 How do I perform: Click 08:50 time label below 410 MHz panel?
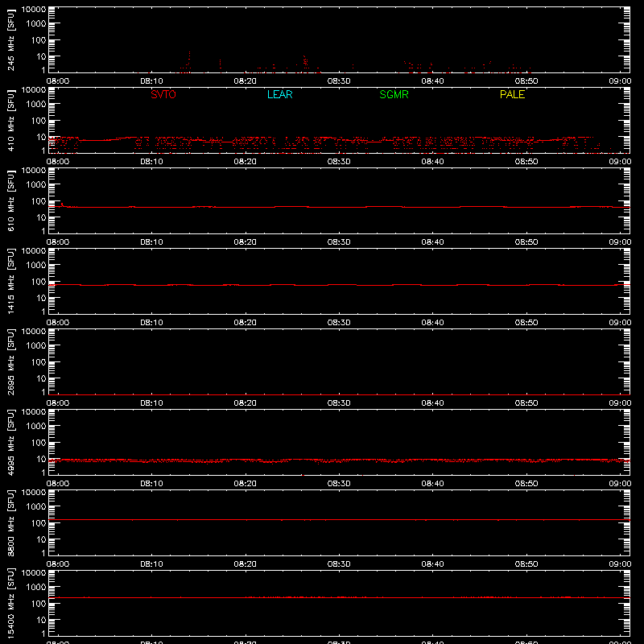pos(526,162)
